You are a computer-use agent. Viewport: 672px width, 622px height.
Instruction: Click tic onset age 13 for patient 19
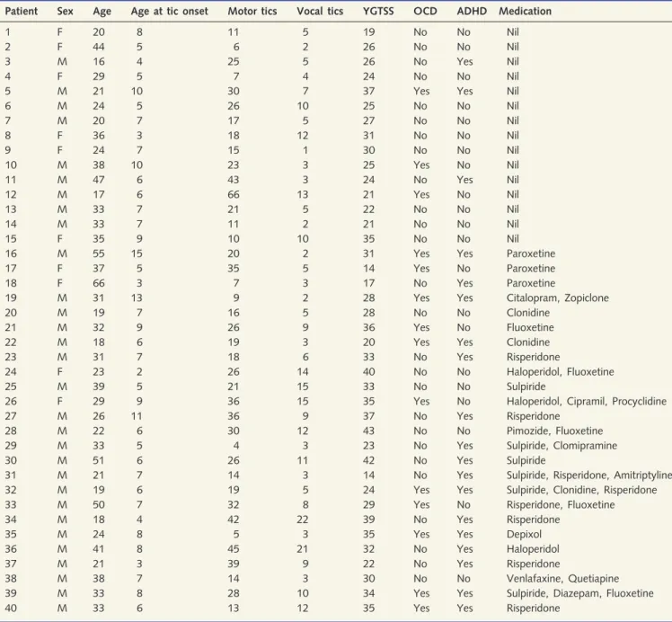137,298
